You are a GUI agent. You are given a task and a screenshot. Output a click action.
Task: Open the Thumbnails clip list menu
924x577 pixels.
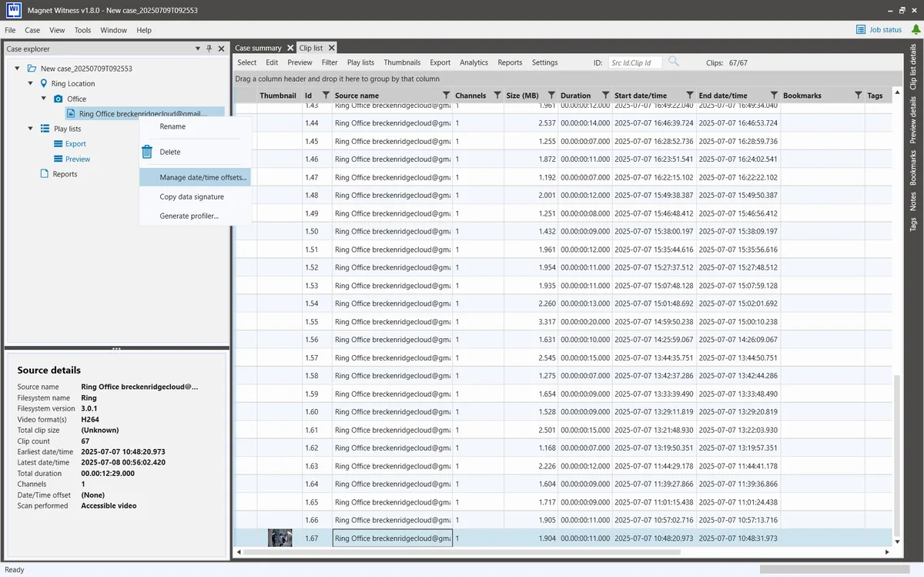click(402, 62)
